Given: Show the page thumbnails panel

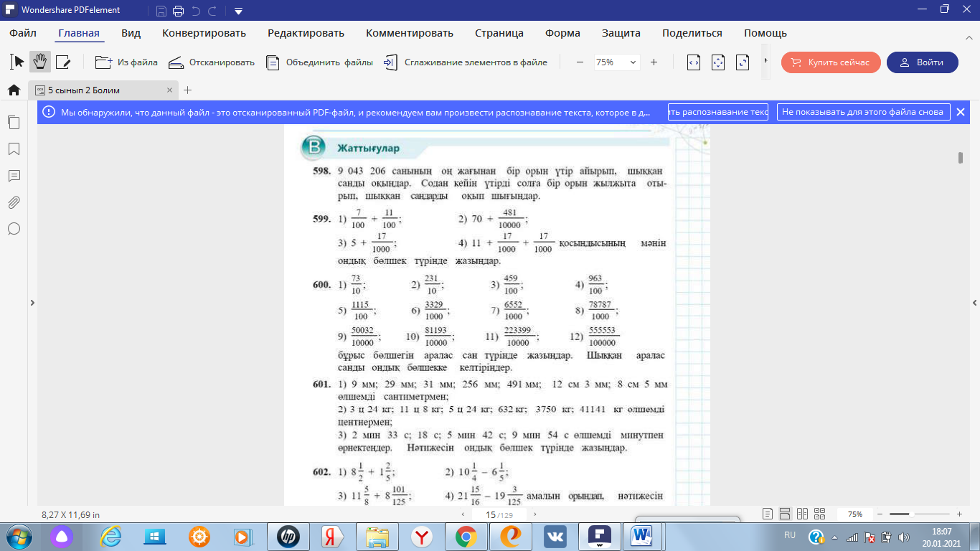Looking at the screenshot, I should point(14,123).
